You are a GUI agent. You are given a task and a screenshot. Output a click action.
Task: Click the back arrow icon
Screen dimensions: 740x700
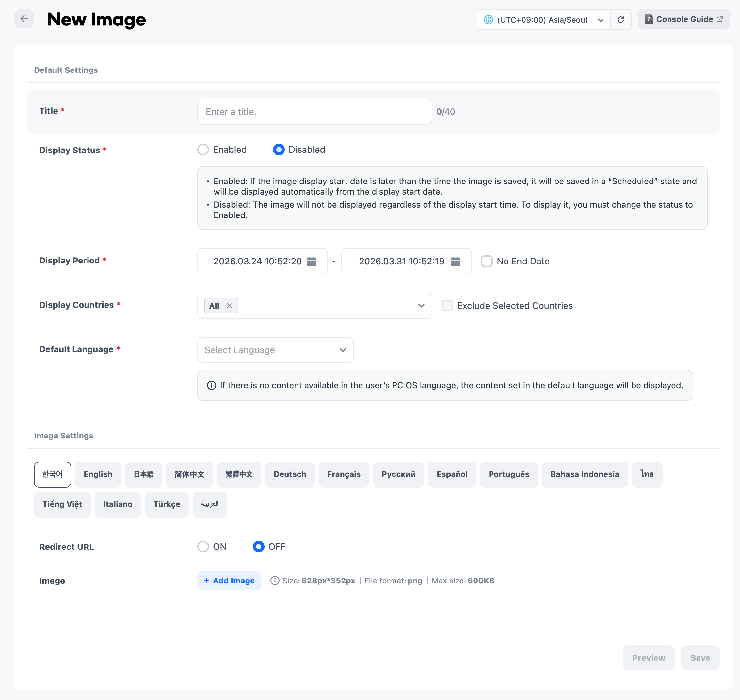pos(24,19)
